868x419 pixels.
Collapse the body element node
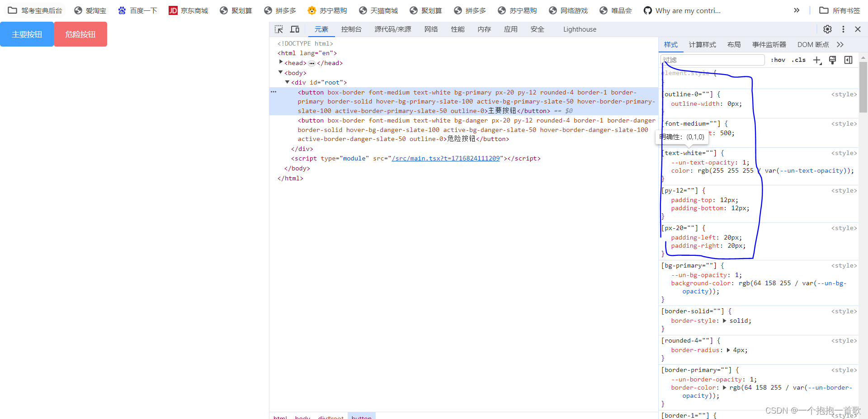(x=281, y=72)
